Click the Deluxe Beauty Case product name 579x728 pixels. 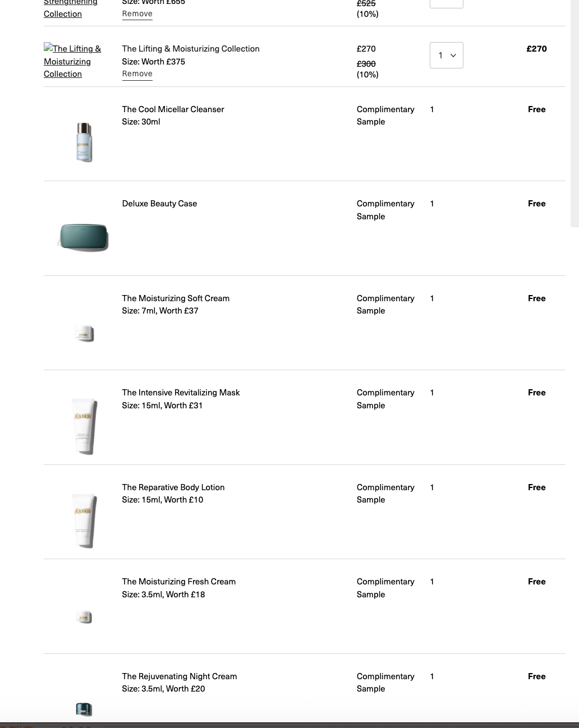(x=159, y=204)
